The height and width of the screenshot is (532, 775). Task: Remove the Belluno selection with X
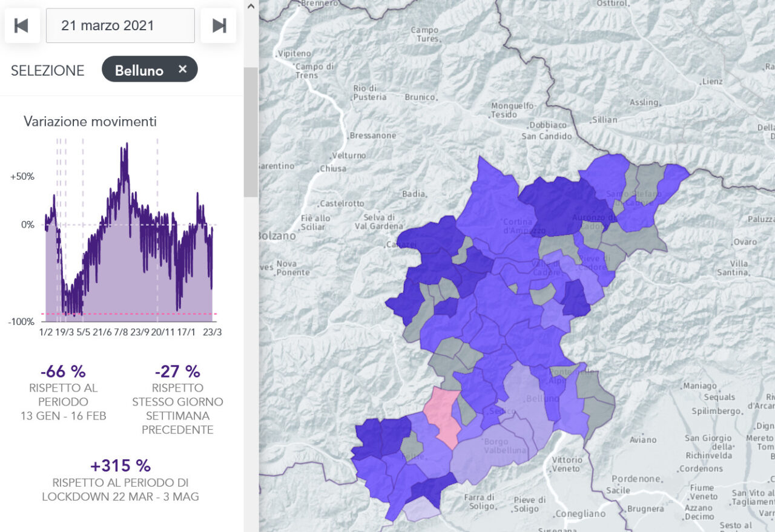click(183, 70)
